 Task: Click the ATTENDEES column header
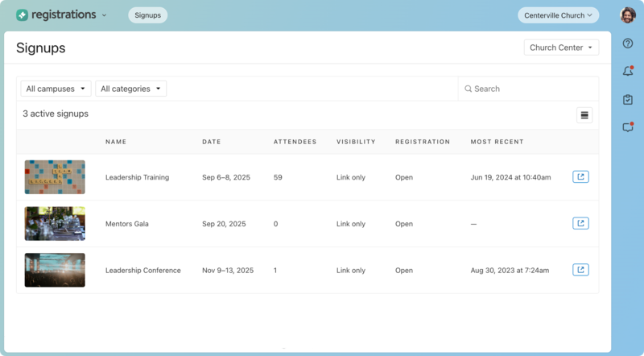coord(295,142)
